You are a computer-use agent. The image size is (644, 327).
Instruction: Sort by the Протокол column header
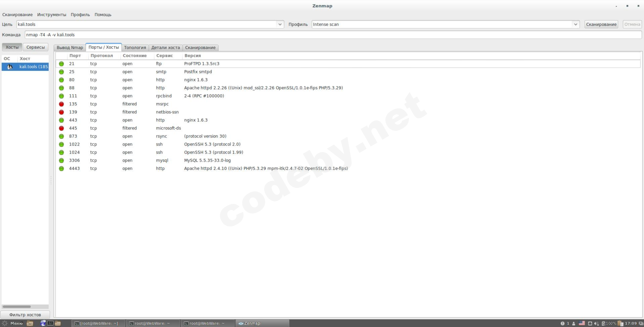coord(104,56)
